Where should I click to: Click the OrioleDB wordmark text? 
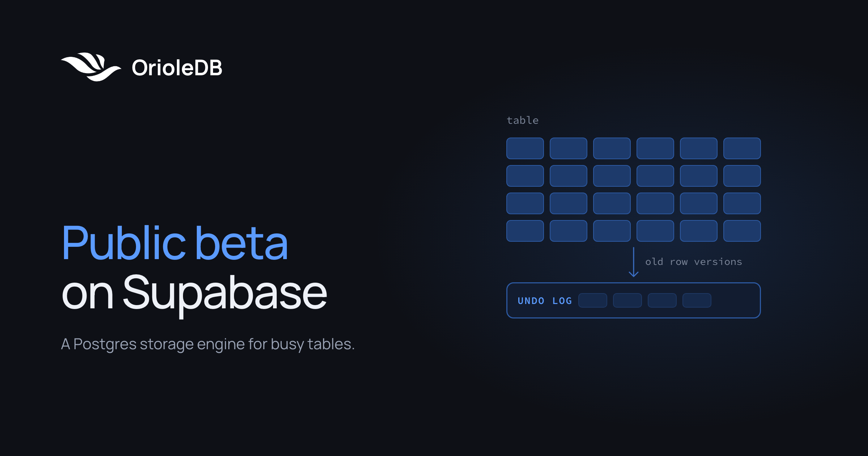coord(177,68)
